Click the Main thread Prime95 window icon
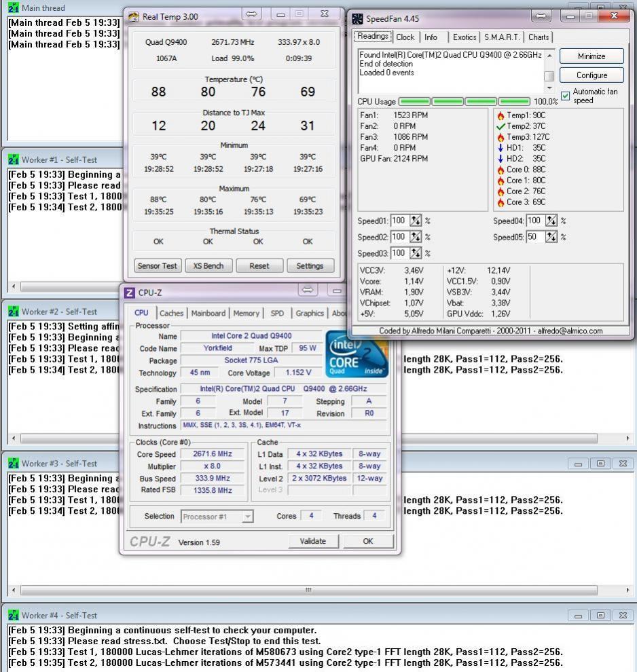 click(14, 7)
